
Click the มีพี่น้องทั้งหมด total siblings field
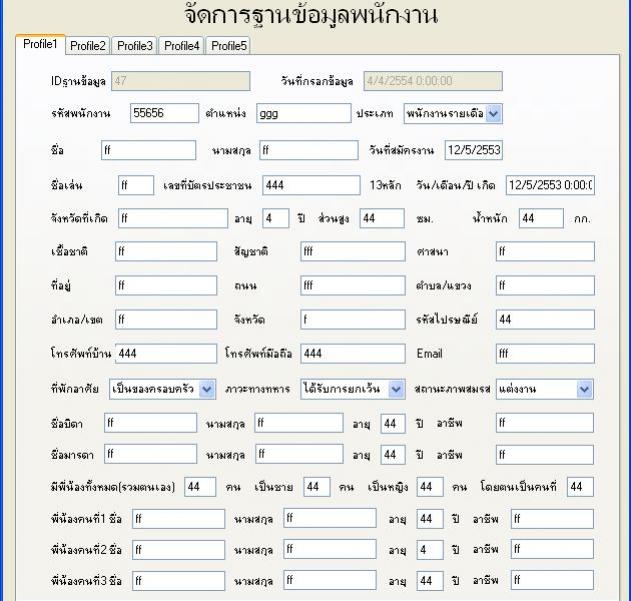200,487
